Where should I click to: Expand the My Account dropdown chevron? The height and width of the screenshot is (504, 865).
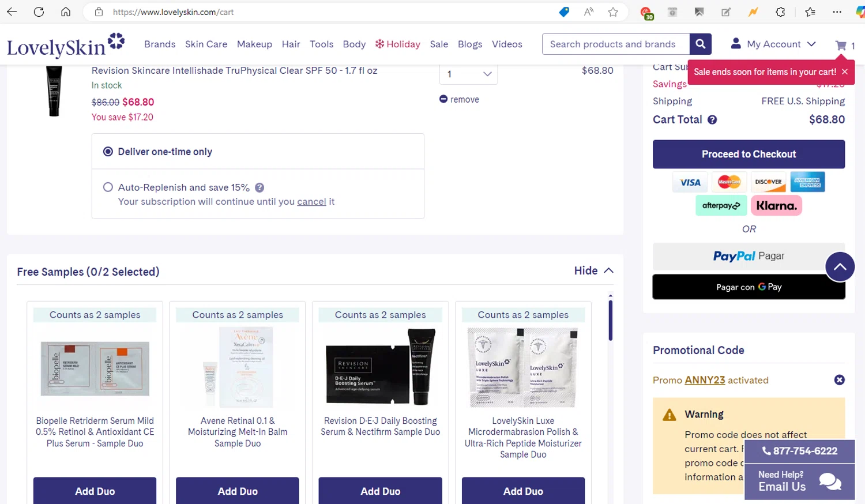[811, 44]
